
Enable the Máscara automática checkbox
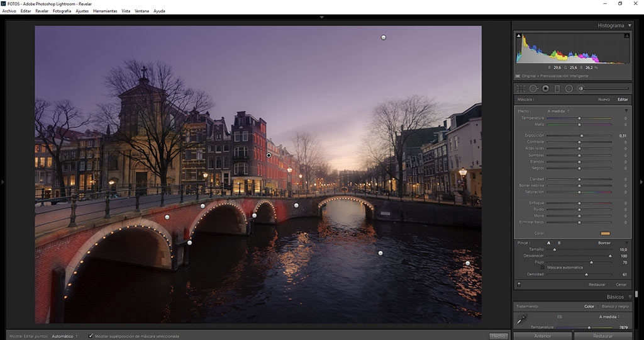click(543, 268)
